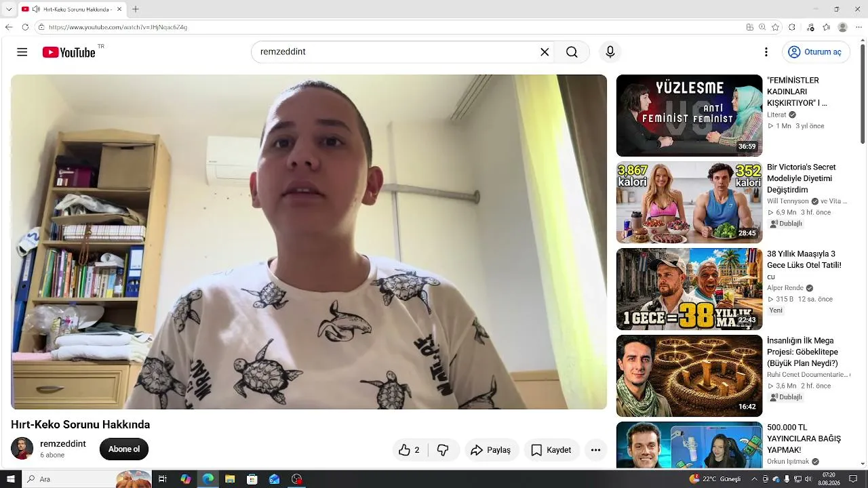Like the video with thumbs up
Viewport: 868px width, 488px height.
point(410,450)
